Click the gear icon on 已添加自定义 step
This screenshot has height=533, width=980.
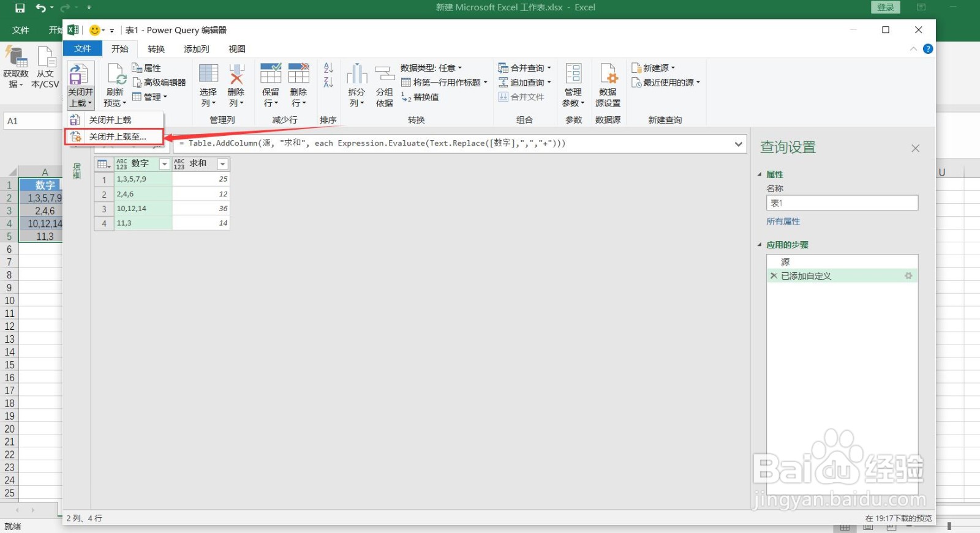908,276
